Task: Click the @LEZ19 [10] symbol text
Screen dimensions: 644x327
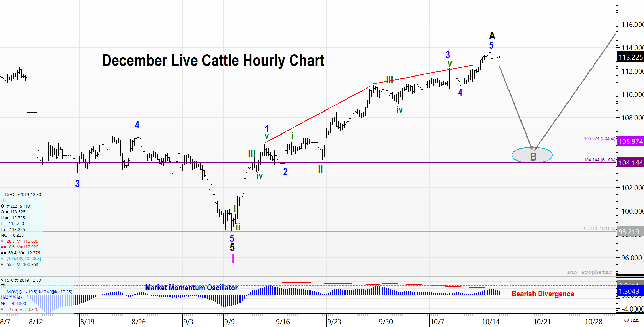Action: pos(19,206)
